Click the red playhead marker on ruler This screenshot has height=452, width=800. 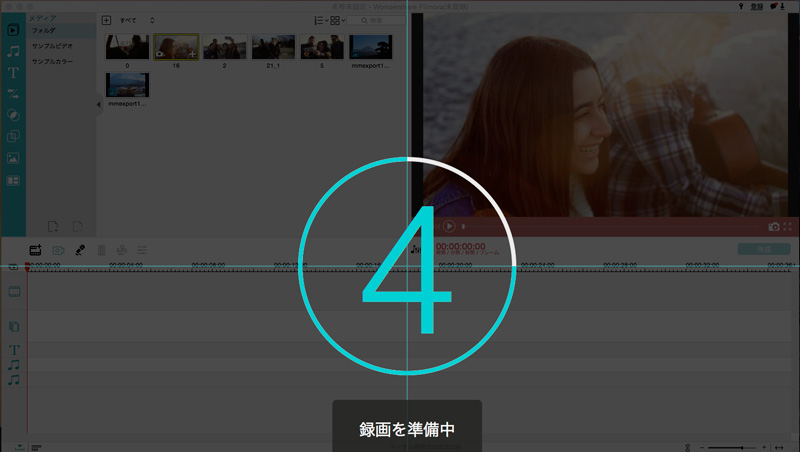coord(27,267)
